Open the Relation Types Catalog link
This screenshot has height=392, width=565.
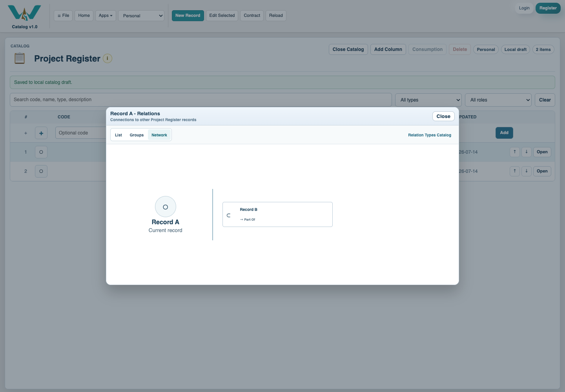(x=430, y=135)
